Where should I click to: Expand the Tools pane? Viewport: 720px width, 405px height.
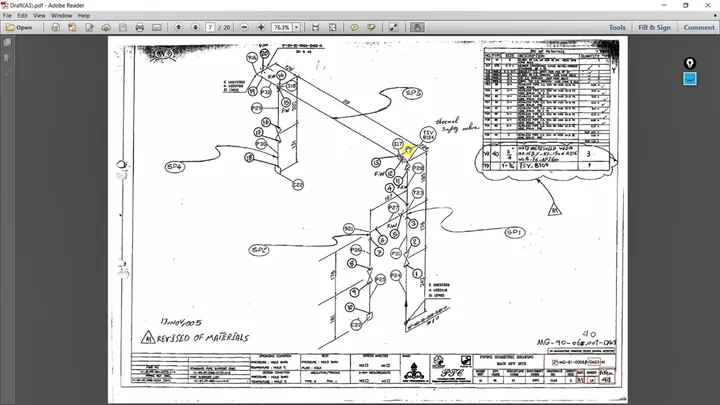617,28
